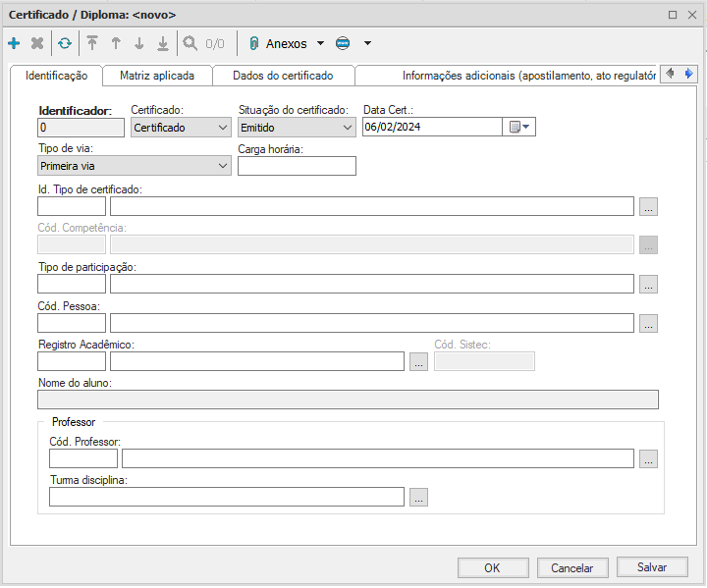
Task: Go to last record arrow icon
Action: (163, 43)
